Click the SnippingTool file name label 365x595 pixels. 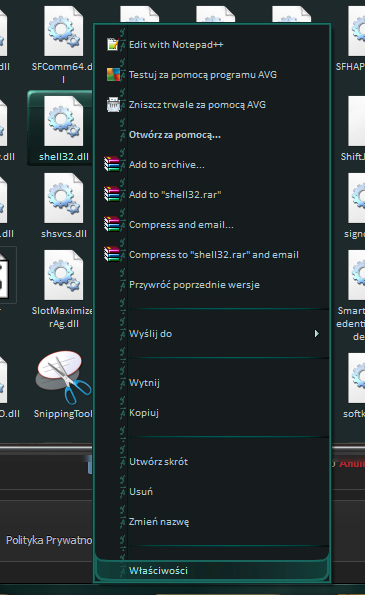63,414
